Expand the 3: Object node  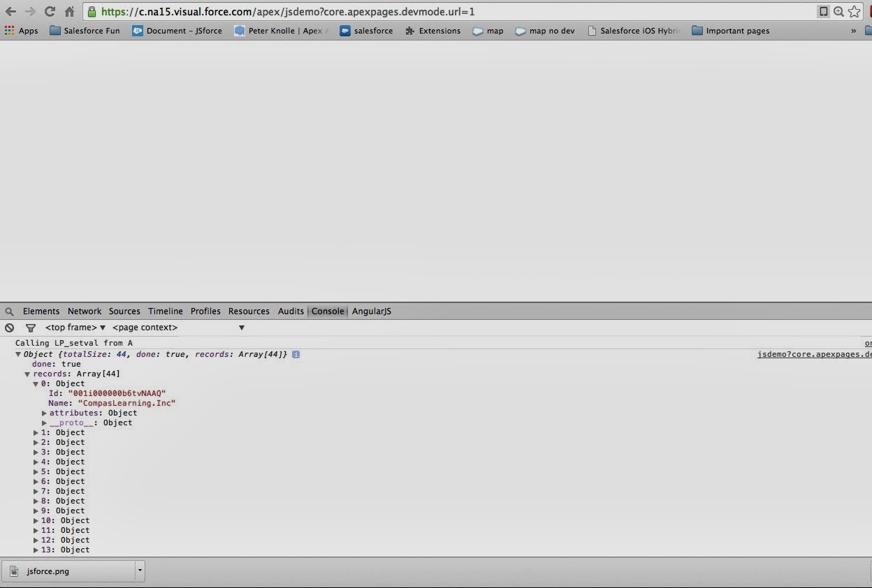coord(36,453)
